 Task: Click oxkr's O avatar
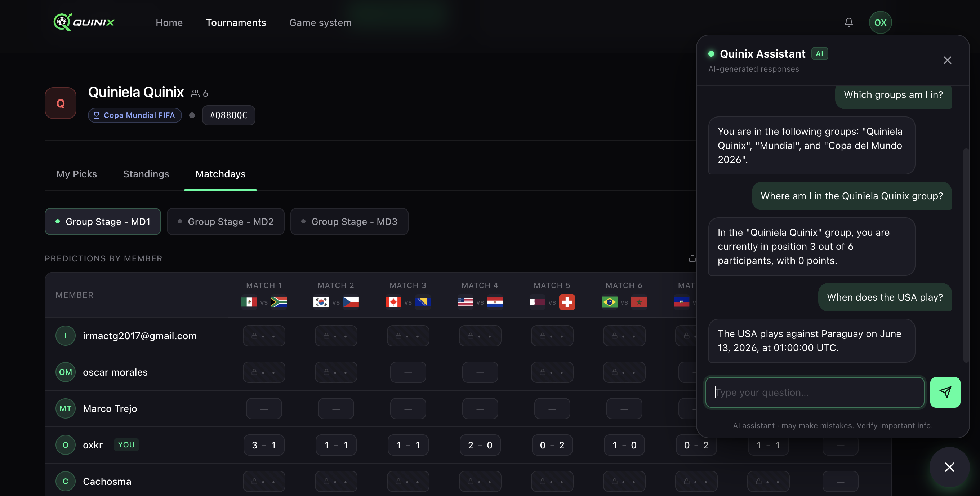coord(66,444)
